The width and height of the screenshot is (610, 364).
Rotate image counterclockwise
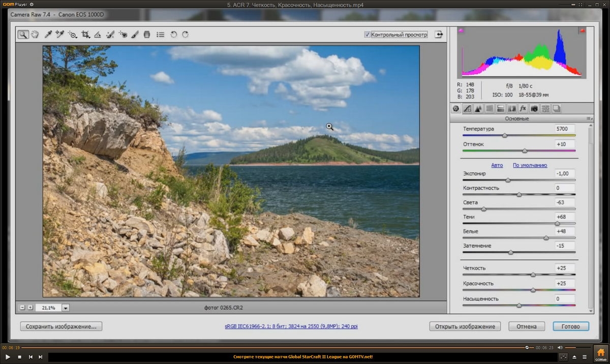pos(173,35)
